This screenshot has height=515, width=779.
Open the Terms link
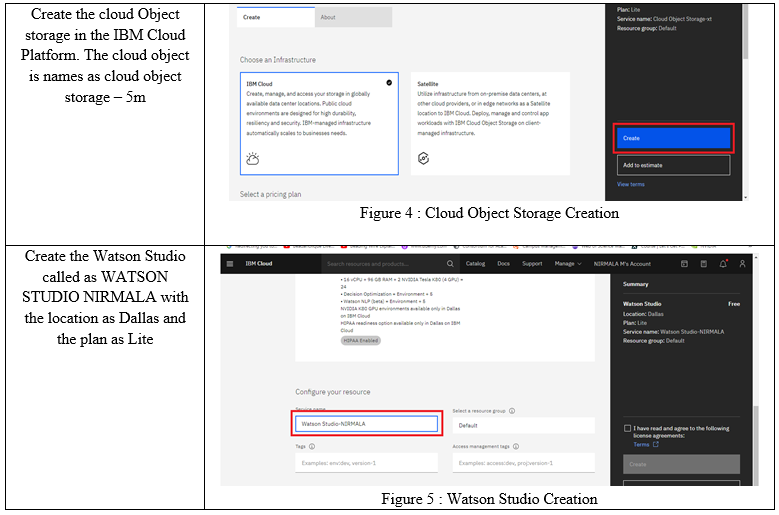pyautogui.click(x=641, y=444)
